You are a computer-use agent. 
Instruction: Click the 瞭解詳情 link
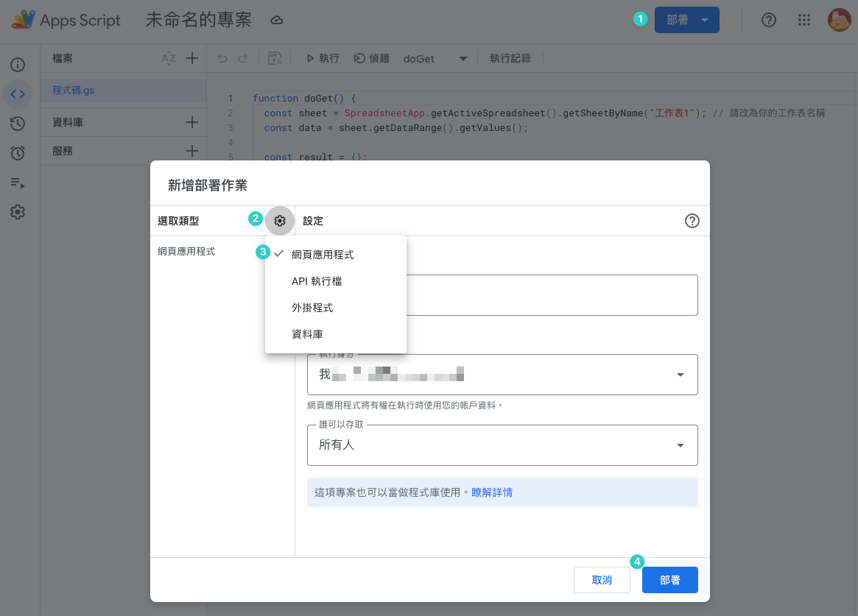pyautogui.click(x=492, y=492)
